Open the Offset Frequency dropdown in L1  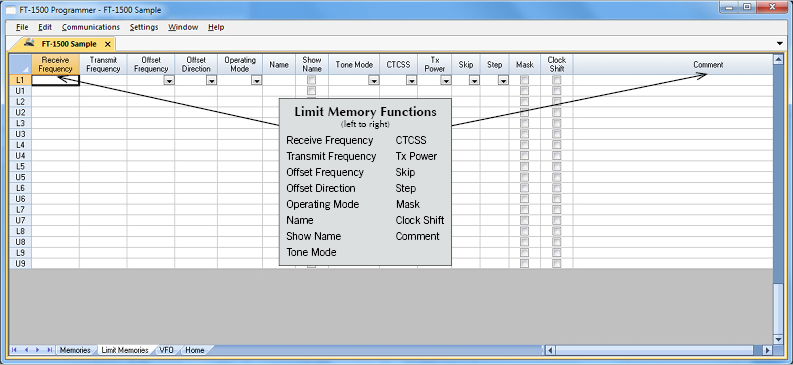(169, 80)
